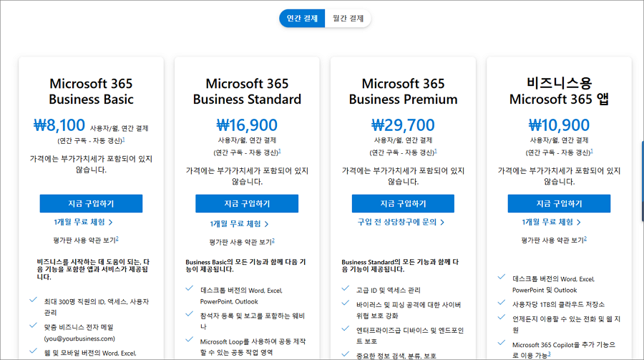Screen dimensions: 644x360
Task: Click 지금 구입하기 for Business Standard
Action: pyautogui.click(x=247, y=203)
